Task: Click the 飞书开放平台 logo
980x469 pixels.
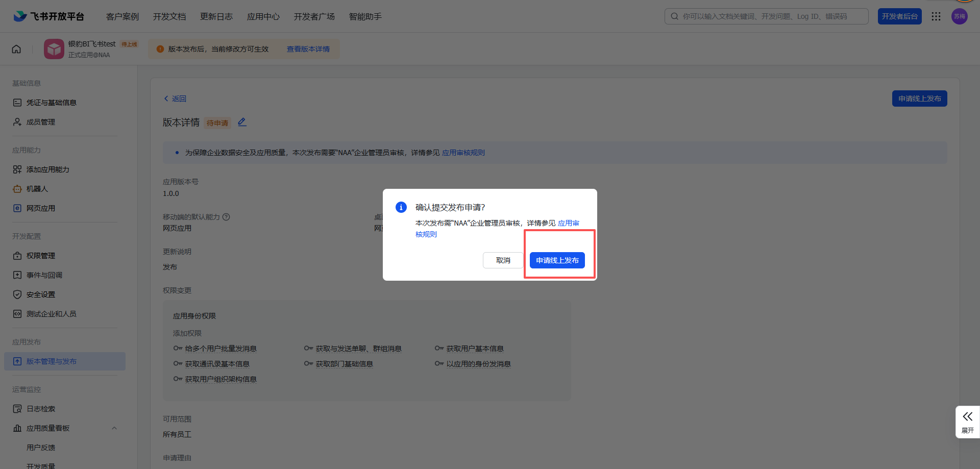Action: [x=49, y=16]
